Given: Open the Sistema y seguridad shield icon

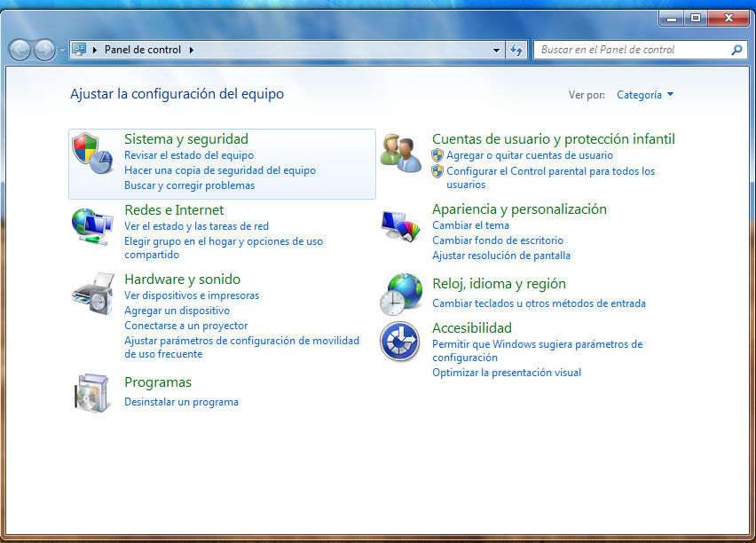Looking at the screenshot, I should 92,153.
